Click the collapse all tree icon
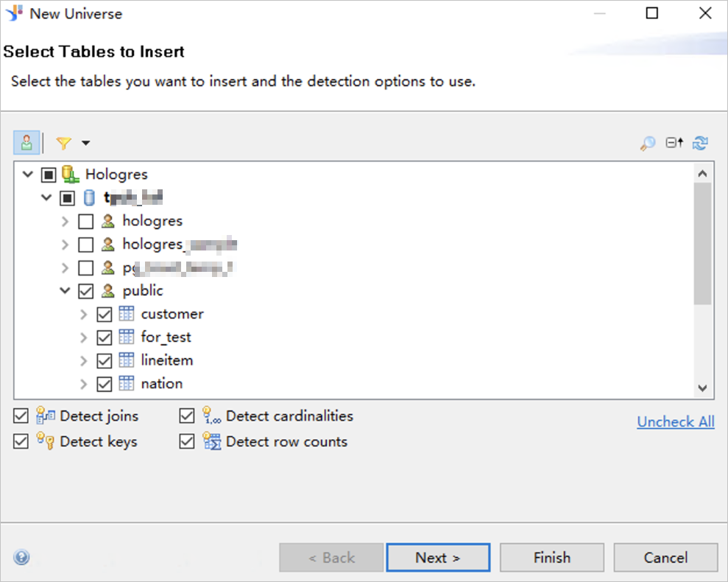728x582 pixels. [x=674, y=143]
